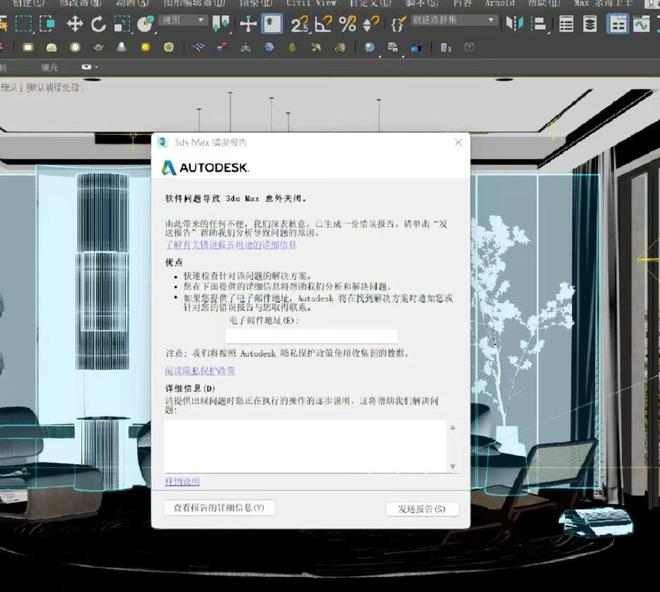
Task: Click the red and blue cubes icon
Action: pyautogui.click(x=222, y=47)
